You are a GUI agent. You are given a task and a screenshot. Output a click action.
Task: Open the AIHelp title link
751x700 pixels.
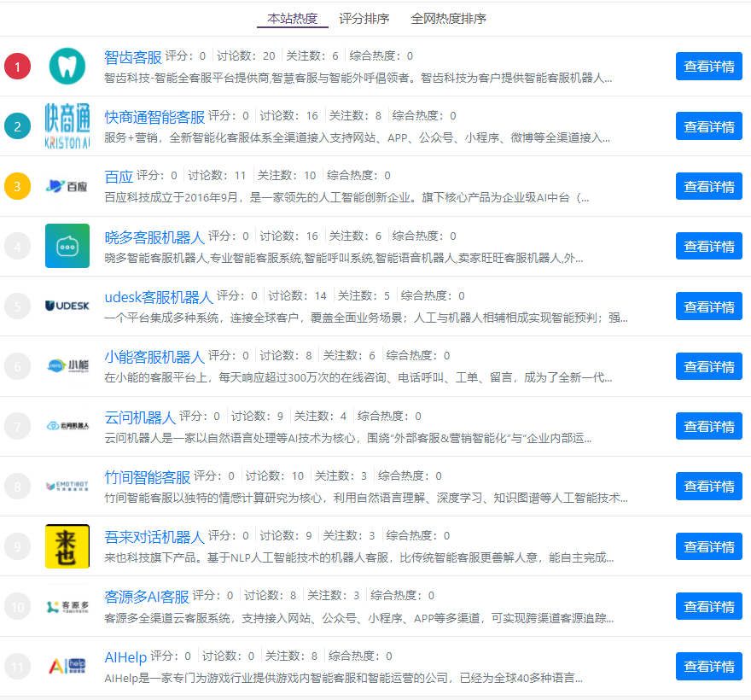(x=125, y=657)
